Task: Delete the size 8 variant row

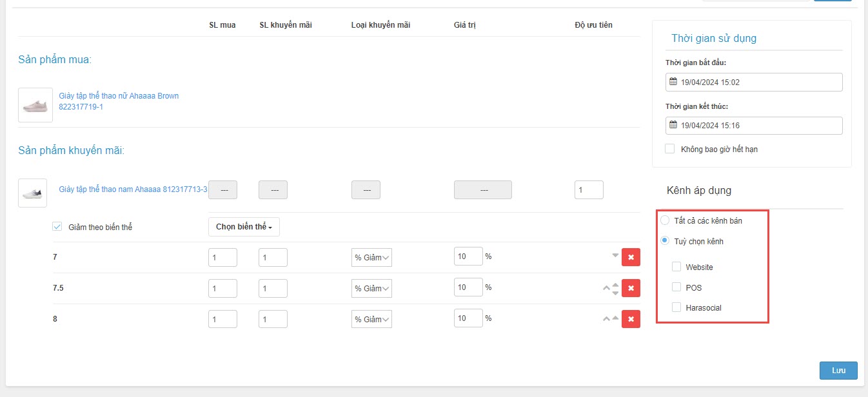Action: pyautogui.click(x=631, y=319)
